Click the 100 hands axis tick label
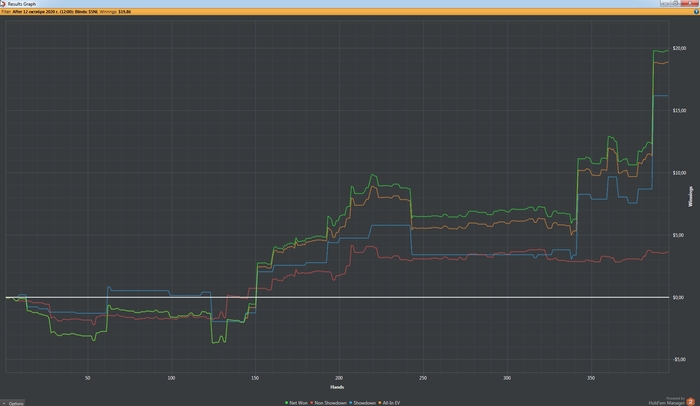 171,378
